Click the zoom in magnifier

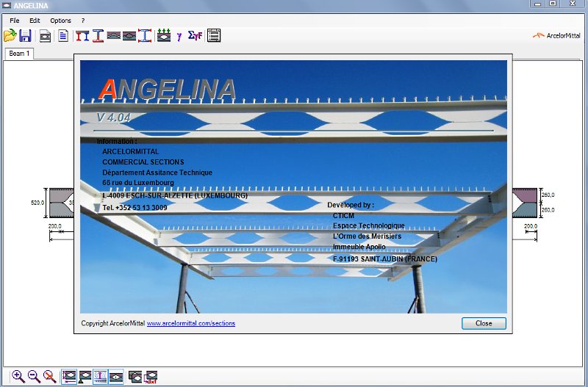coord(18,377)
